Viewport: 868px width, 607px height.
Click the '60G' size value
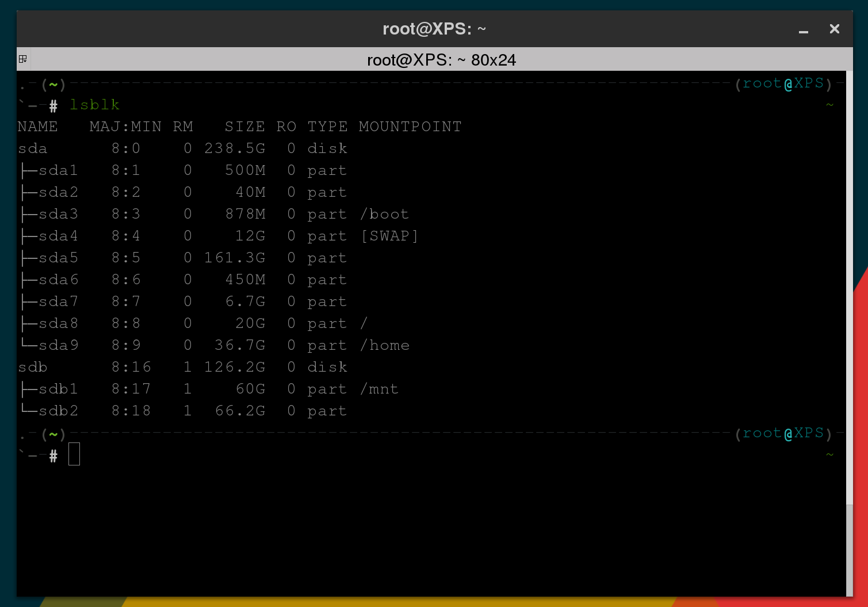click(251, 389)
